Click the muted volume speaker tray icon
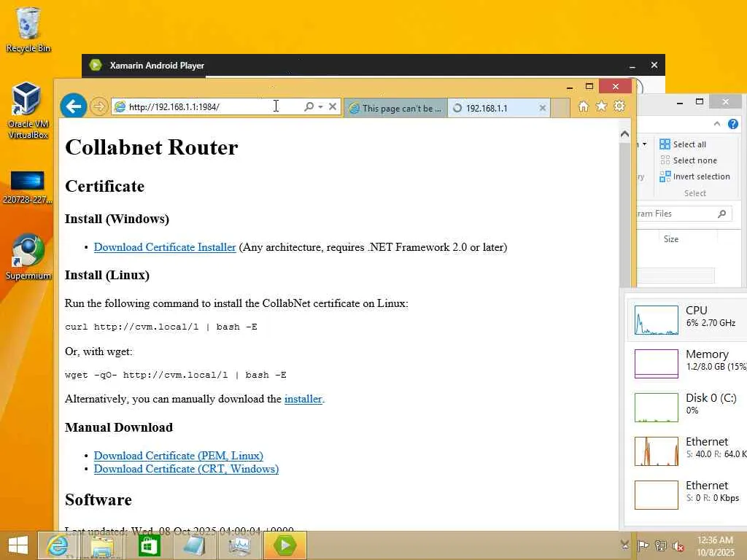This screenshot has width=747, height=560. tap(678, 545)
